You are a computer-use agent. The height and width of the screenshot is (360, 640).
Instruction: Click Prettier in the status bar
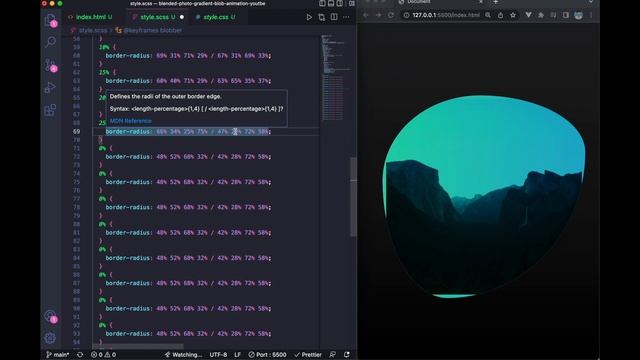(308, 355)
